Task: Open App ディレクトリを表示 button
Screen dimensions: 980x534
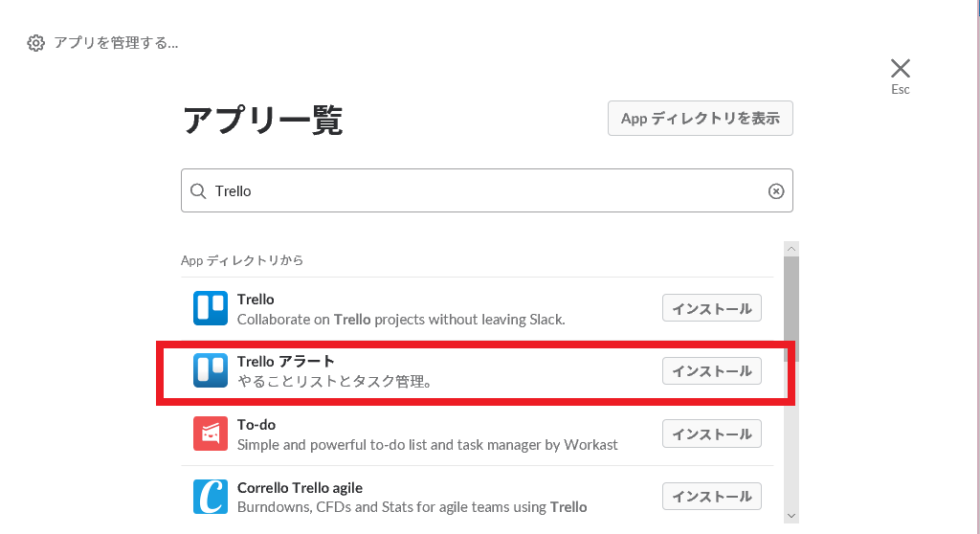Action: [x=701, y=119]
